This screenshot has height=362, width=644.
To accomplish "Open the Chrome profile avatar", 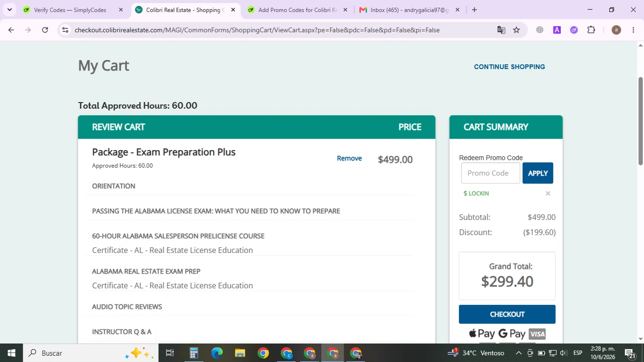I will point(616,30).
